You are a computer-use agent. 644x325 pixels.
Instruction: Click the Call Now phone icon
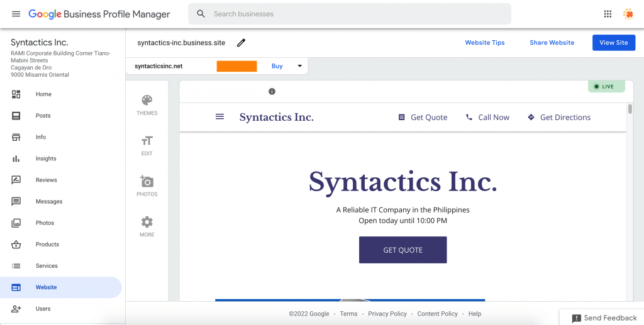(469, 118)
